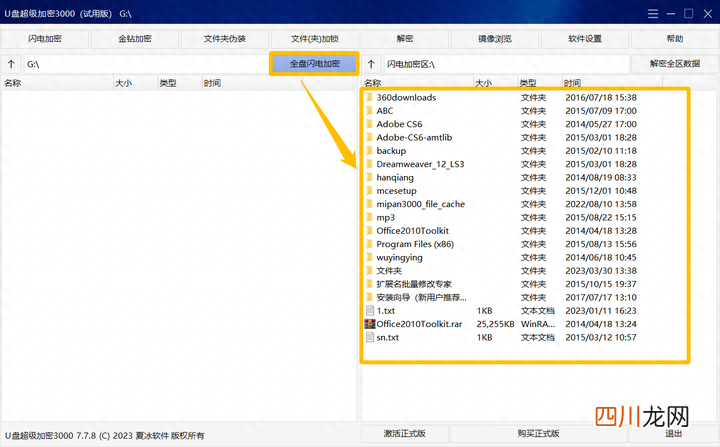
Task: Click the G:\ path field
Action: point(146,64)
